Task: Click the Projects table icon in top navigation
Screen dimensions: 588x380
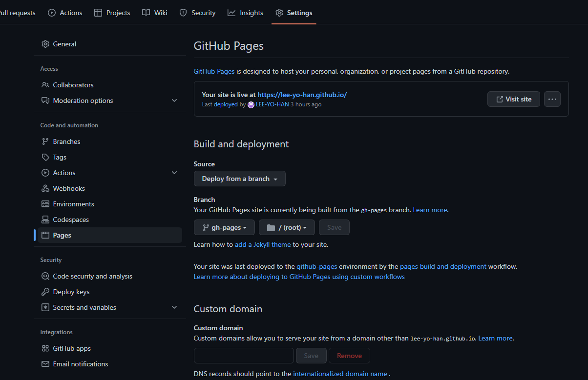Action: (x=98, y=13)
